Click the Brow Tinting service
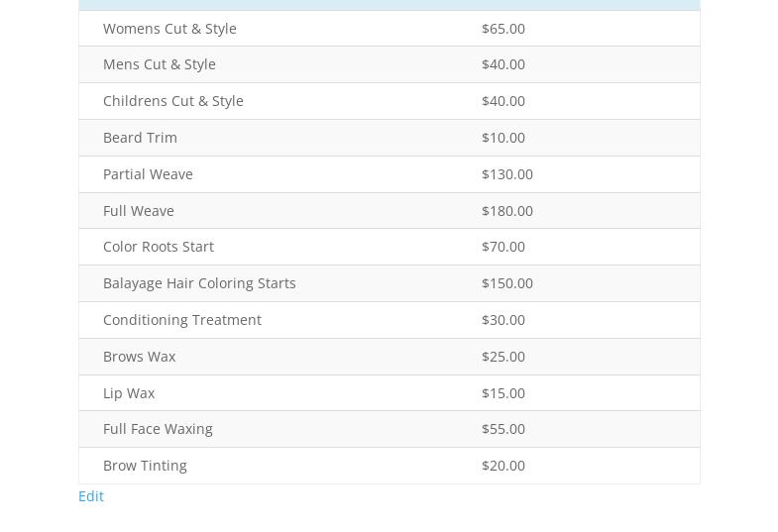The width and height of the screenshot is (778, 532). (145, 466)
